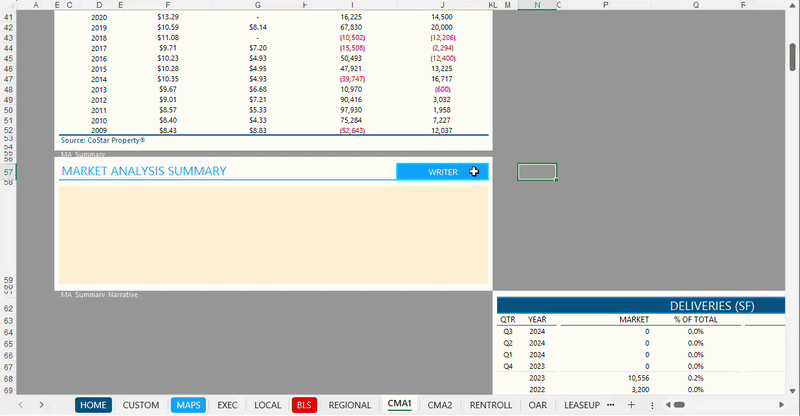Show more sheet tabs via ellipsis
The width and height of the screenshot is (800, 416).
611,405
